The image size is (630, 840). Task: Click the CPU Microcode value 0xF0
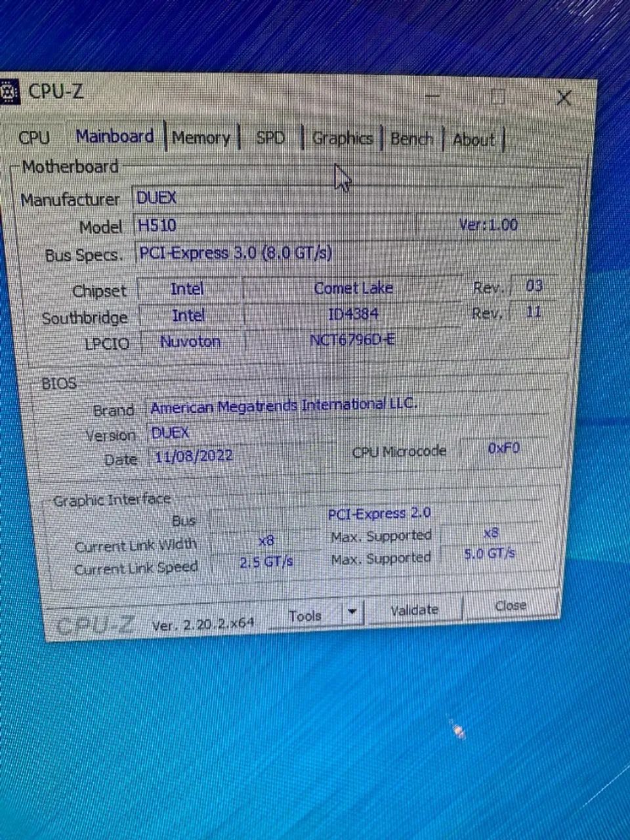pos(503,449)
